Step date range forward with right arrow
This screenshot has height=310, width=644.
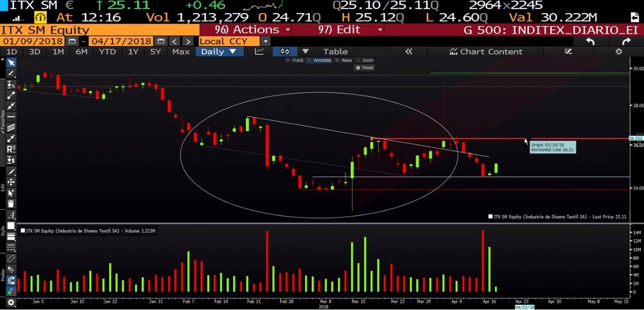pyautogui.click(x=188, y=41)
